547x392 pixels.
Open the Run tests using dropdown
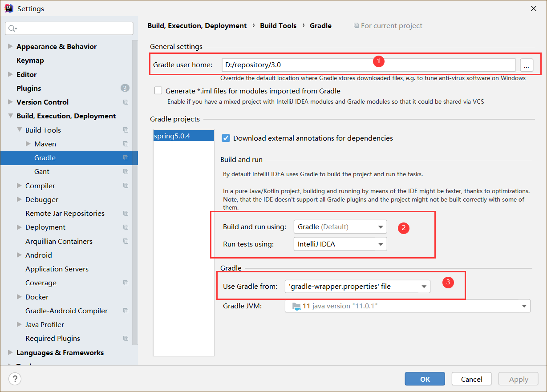pyautogui.click(x=340, y=244)
